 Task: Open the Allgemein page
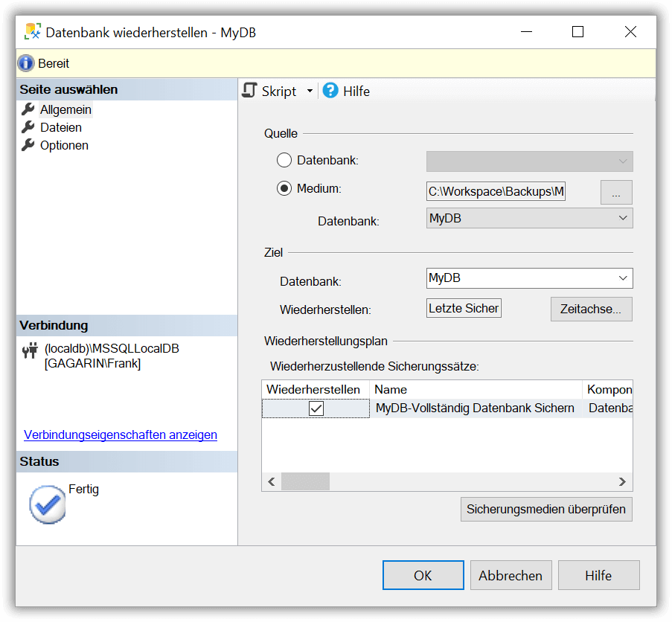coord(65,109)
